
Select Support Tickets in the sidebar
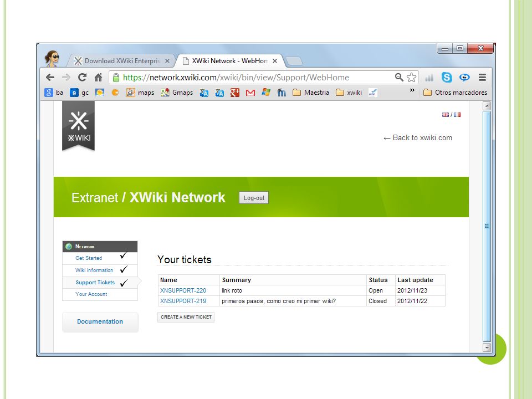tap(95, 283)
